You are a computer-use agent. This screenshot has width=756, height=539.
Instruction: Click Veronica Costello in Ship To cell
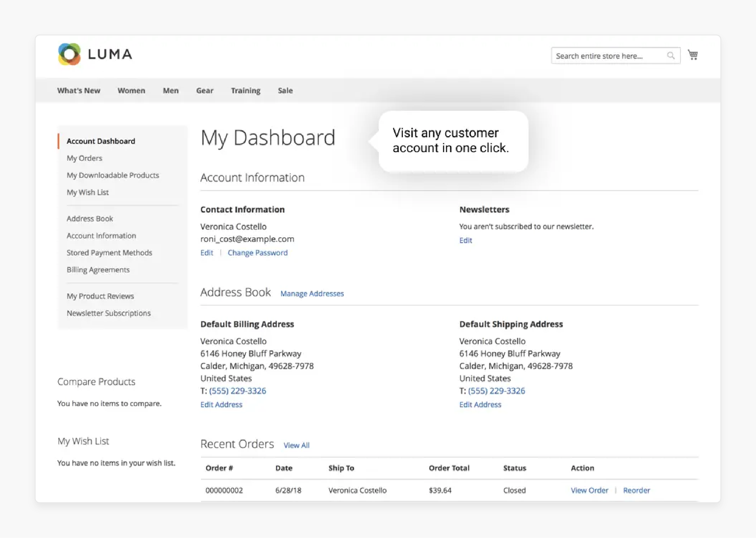pyautogui.click(x=357, y=491)
